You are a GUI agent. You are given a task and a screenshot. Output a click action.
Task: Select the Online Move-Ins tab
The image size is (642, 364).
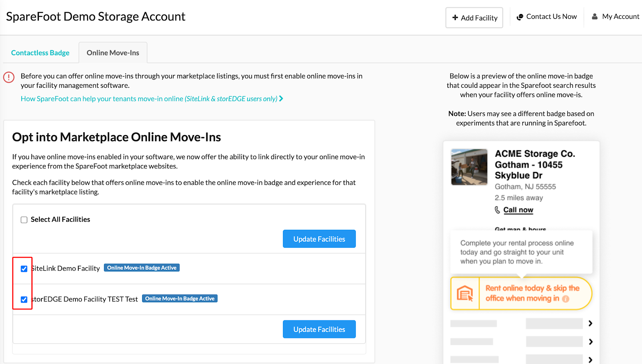click(113, 53)
